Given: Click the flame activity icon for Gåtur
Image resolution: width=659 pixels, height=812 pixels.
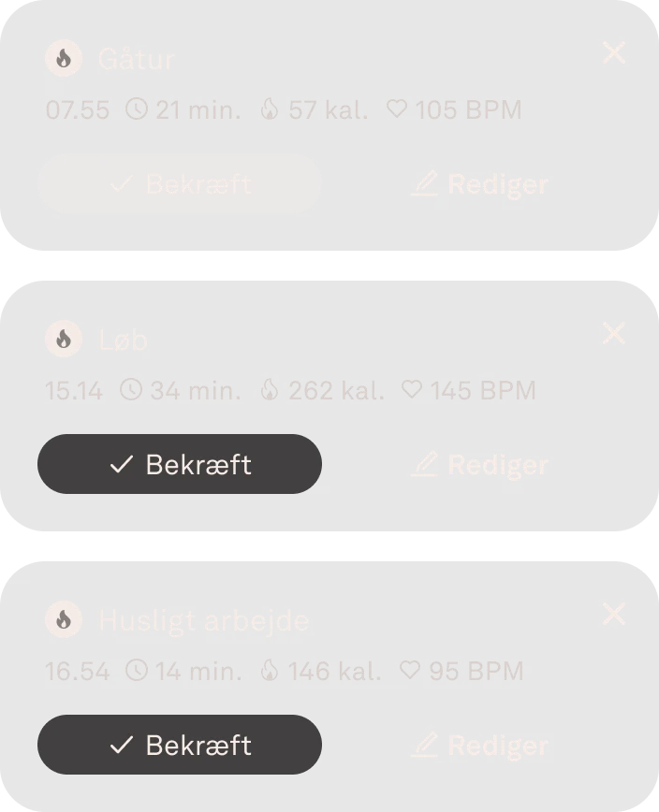Looking at the screenshot, I should (x=63, y=58).
